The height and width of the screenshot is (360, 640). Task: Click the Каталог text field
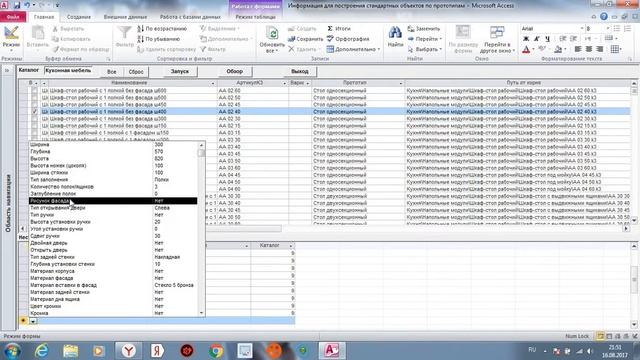[x=68, y=71]
